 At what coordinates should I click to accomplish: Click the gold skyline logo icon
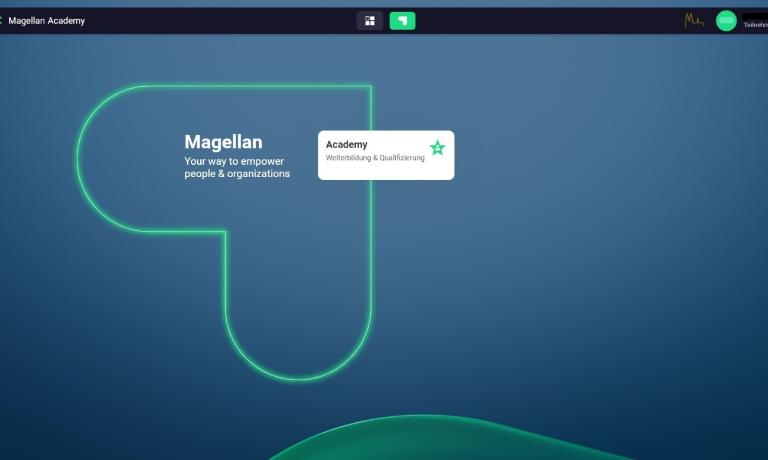[694, 21]
